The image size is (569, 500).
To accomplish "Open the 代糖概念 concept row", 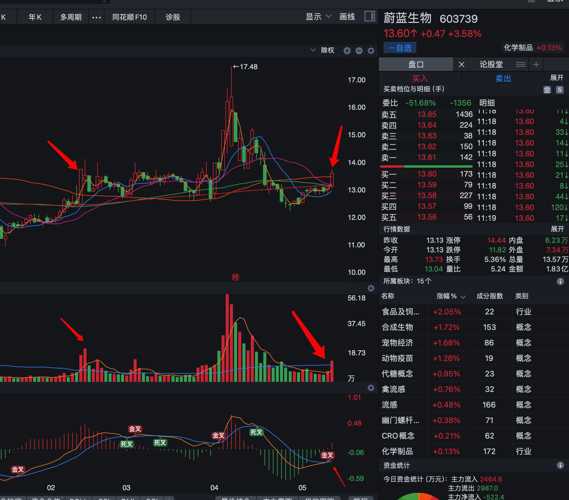I will (x=473, y=374).
